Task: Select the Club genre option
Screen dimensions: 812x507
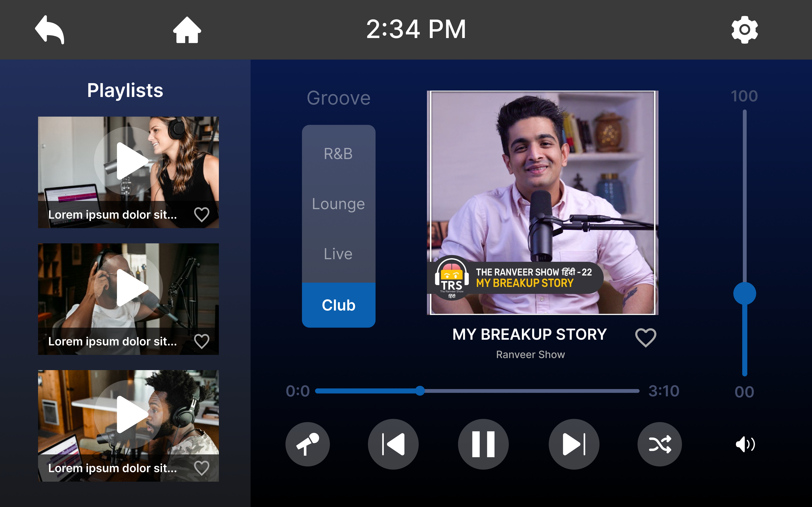Action: point(338,305)
